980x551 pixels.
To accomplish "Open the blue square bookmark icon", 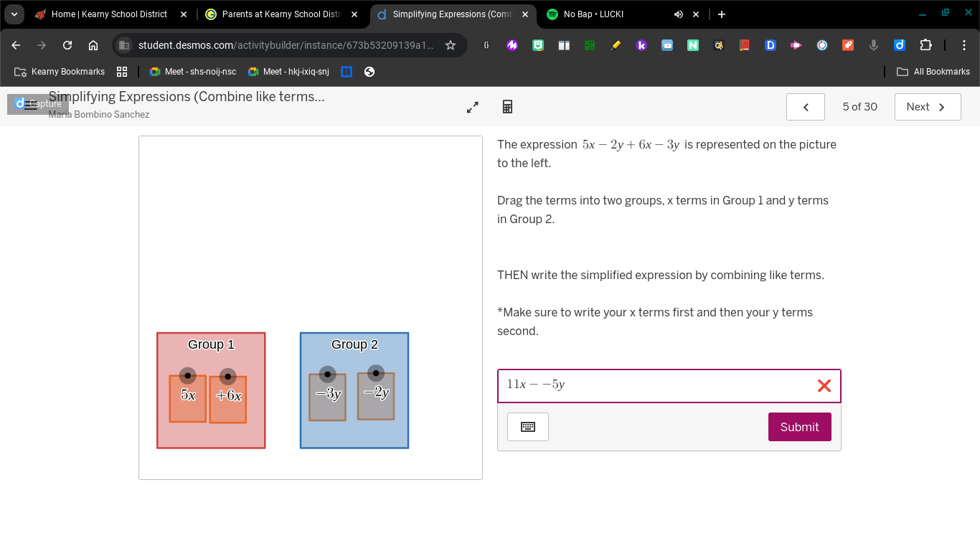I will (347, 72).
